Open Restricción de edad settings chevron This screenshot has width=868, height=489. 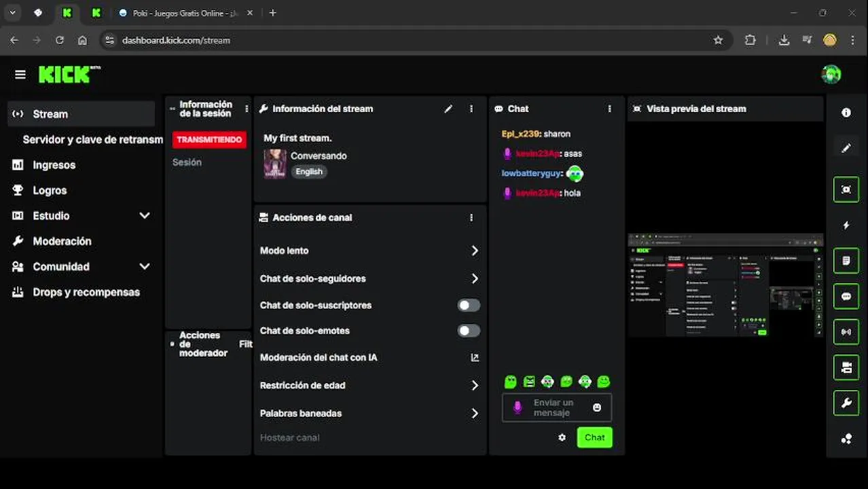coord(475,385)
